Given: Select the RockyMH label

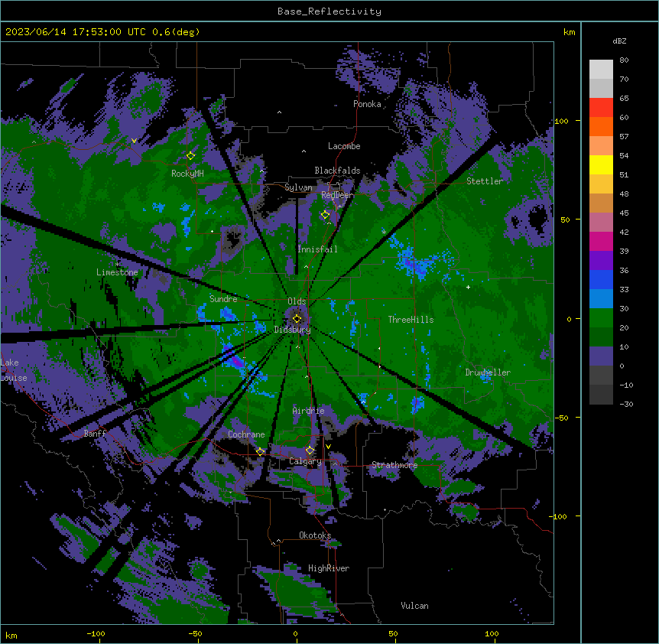Looking at the screenshot, I should click(187, 174).
